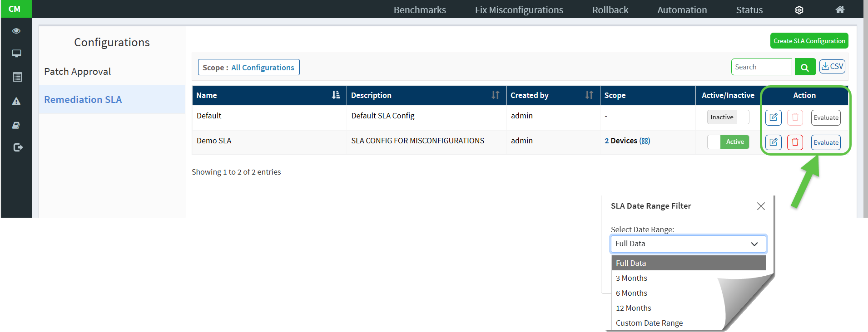Viewport: 868px width, 332px height.
Task: Click the logout icon in sidebar
Action: click(x=18, y=147)
